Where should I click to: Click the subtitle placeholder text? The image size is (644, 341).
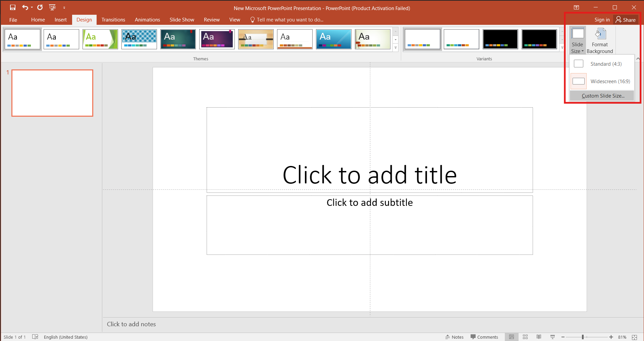pos(370,203)
